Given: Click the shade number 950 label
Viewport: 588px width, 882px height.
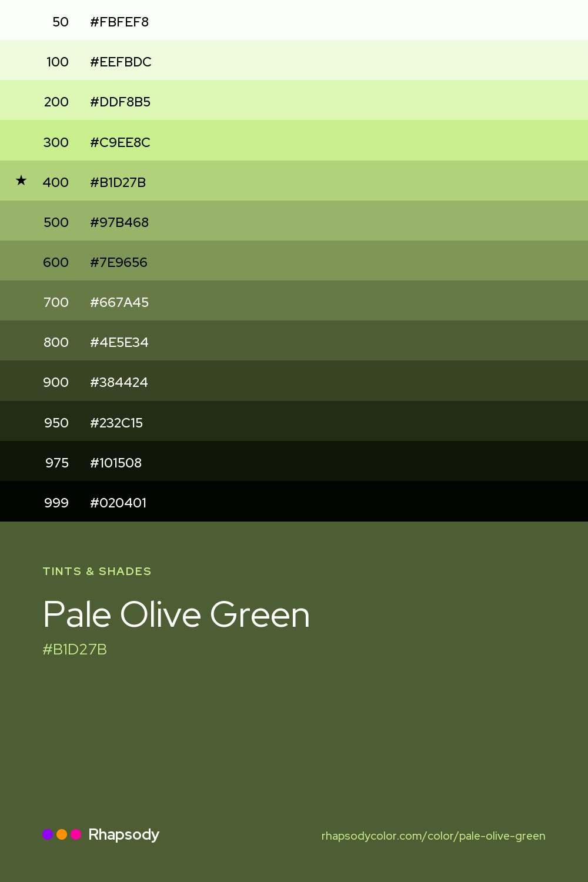Looking at the screenshot, I should coord(56,423).
